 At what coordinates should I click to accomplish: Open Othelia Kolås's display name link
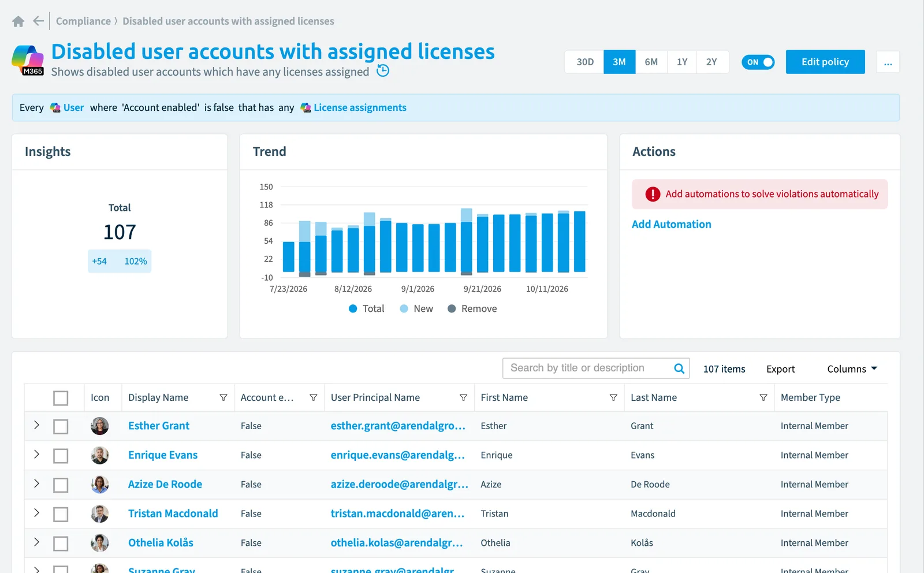pos(161,542)
